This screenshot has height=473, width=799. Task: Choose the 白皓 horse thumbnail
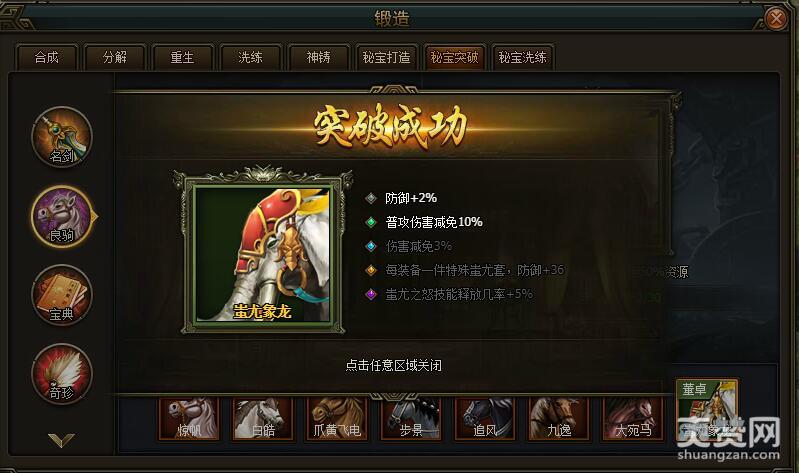click(x=263, y=419)
